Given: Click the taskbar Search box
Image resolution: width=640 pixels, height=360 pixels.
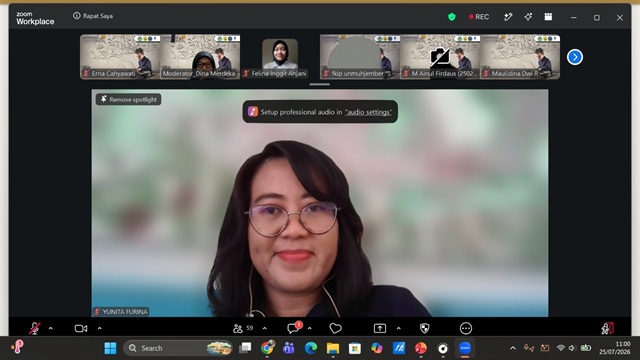Looking at the screenshot, I should click(178, 348).
